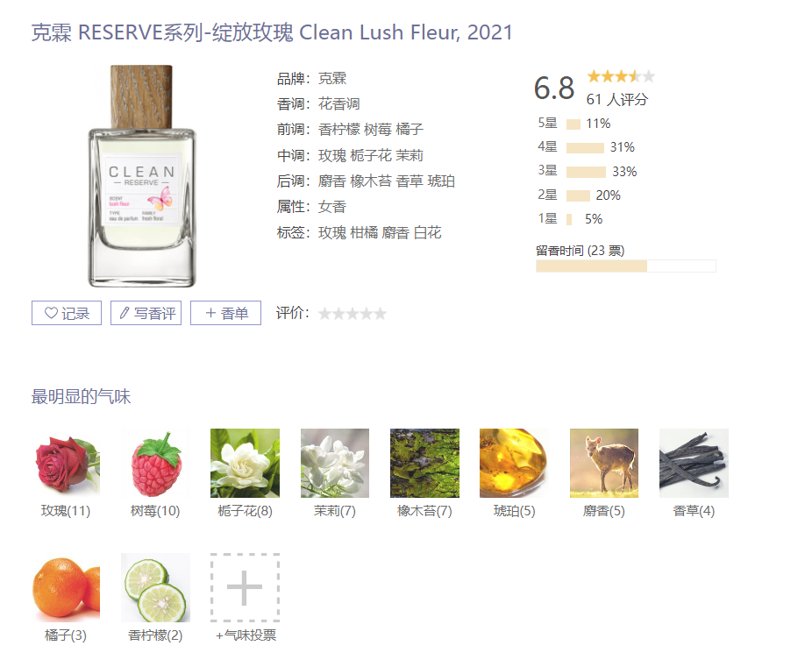The image size is (812, 667).
Task: Rate five stars in the 评价 row
Action: tap(380, 314)
